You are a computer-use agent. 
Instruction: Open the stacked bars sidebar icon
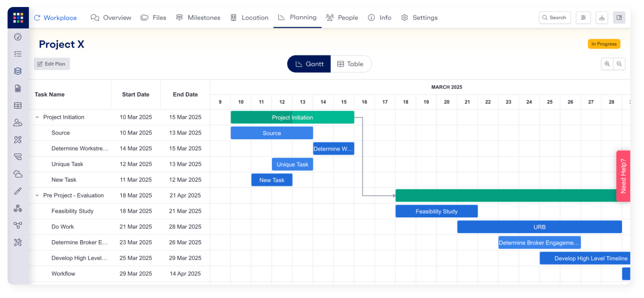coord(18,156)
